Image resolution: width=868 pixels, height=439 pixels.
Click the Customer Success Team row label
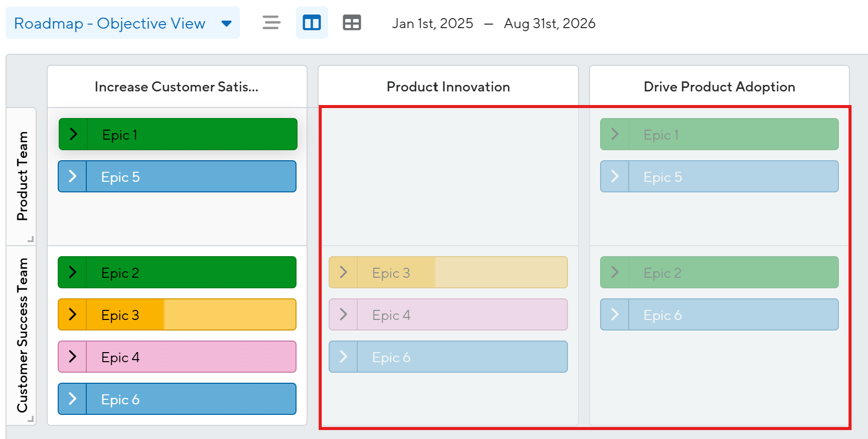click(x=22, y=335)
